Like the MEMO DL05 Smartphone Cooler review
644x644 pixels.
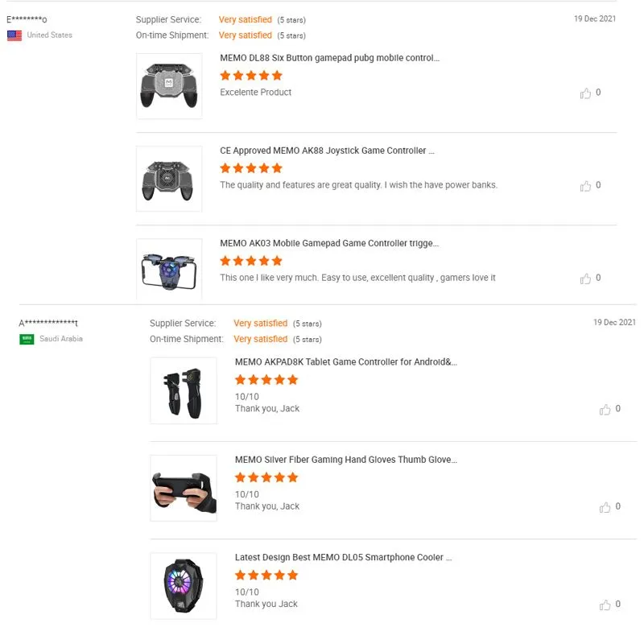click(605, 604)
